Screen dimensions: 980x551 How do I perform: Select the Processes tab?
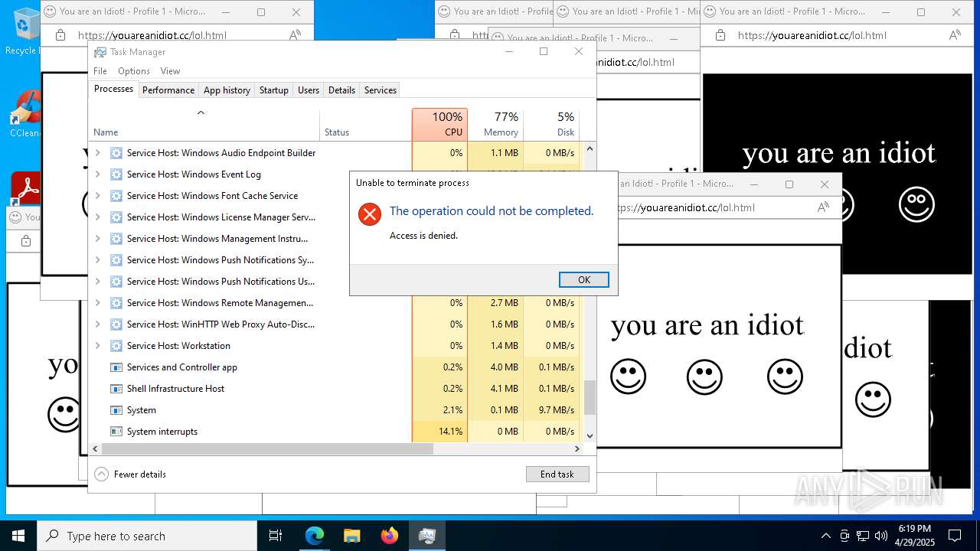click(113, 89)
